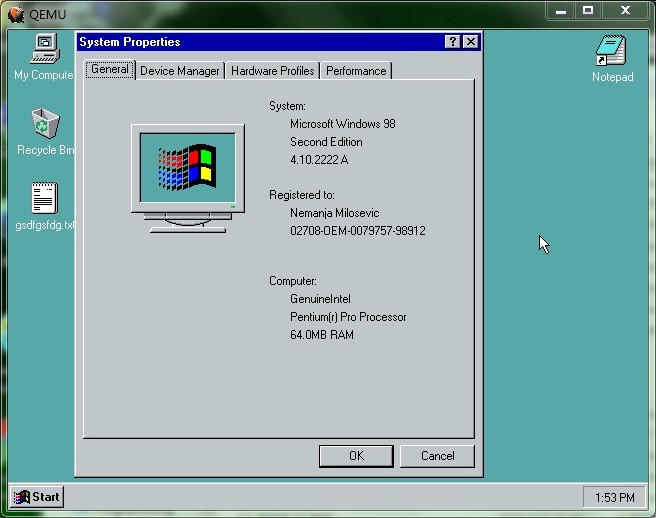656x518 pixels.
Task: Click the Second Edition text
Action: 326,142
